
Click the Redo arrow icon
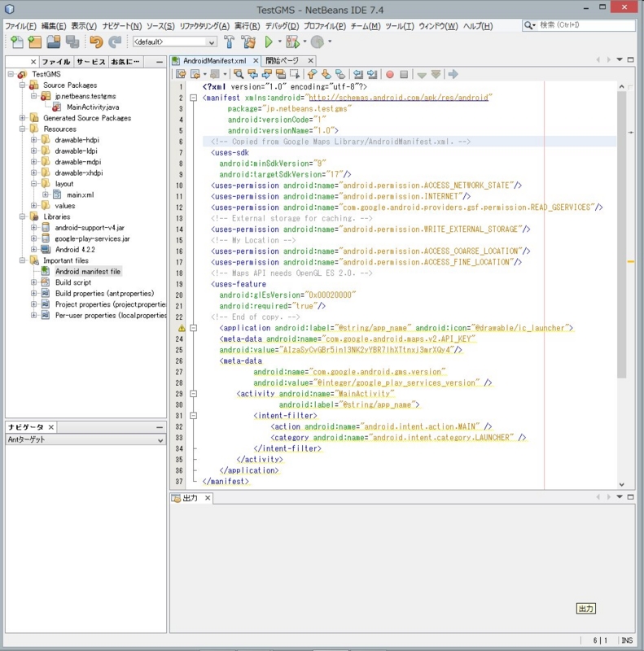click(x=114, y=42)
